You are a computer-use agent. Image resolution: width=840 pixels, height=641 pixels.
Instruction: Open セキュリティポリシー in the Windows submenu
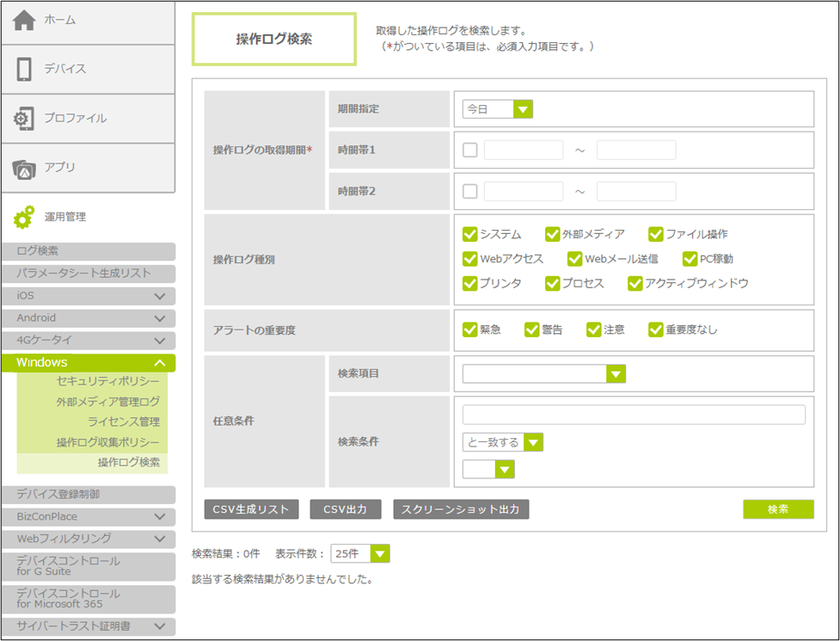coord(107,381)
